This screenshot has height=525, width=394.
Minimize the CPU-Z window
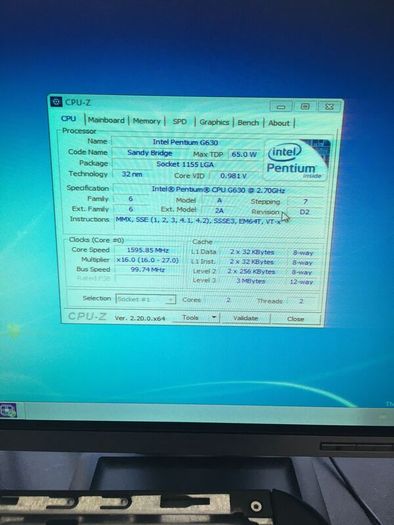tap(281, 107)
